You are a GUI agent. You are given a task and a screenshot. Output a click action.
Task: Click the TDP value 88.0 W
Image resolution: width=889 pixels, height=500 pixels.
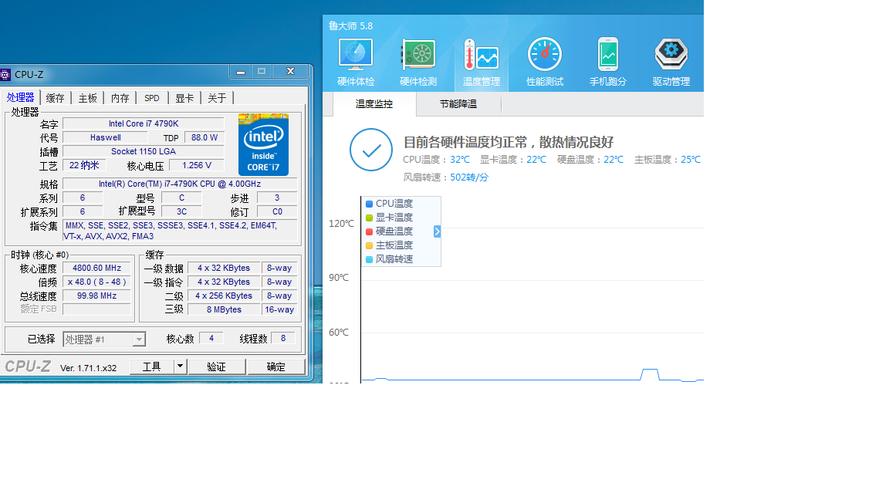[x=204, y=138]
